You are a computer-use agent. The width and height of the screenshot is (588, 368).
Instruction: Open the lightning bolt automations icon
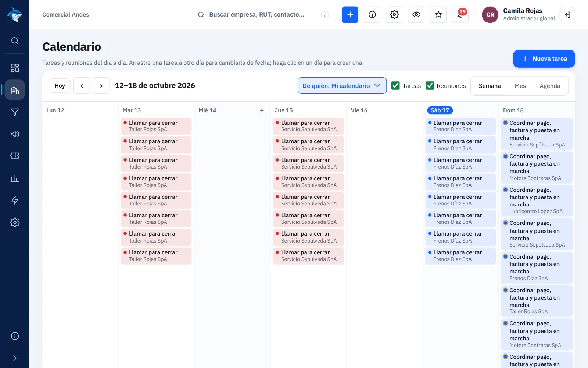coord(15,200)
